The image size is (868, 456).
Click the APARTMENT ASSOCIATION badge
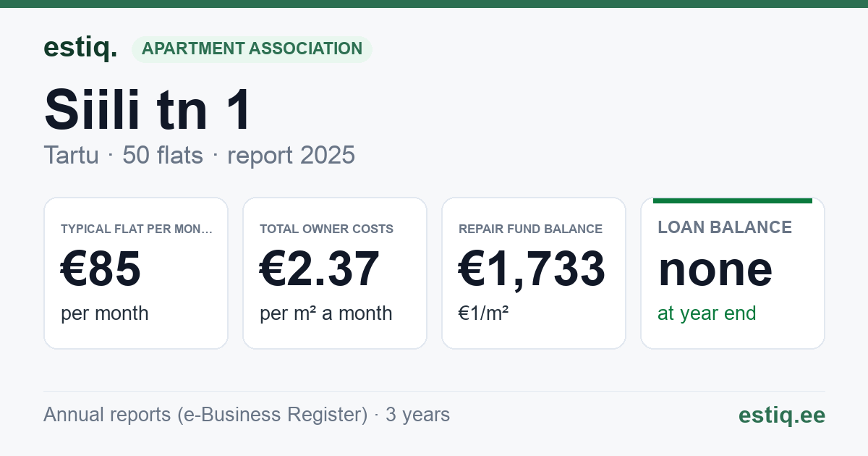click(252, 49)
